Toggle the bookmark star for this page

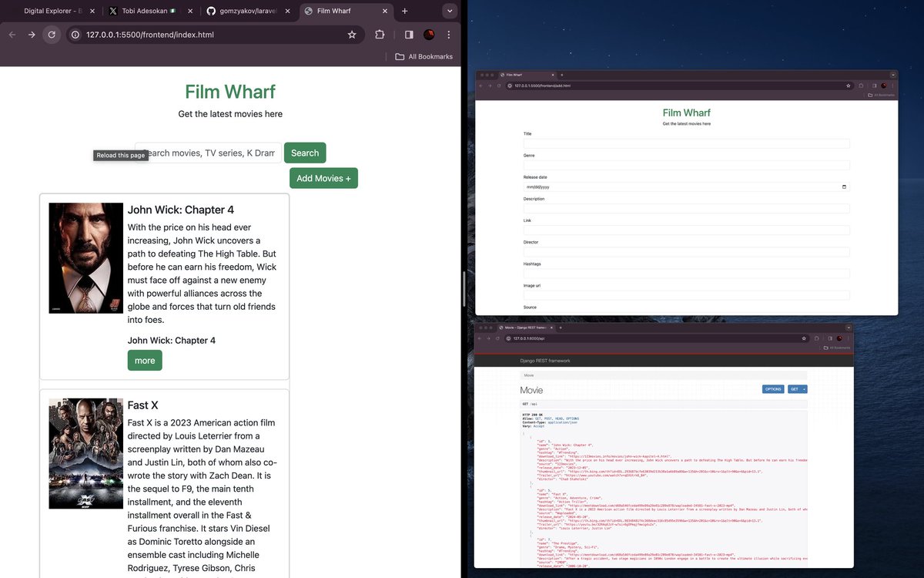[352, 35]
